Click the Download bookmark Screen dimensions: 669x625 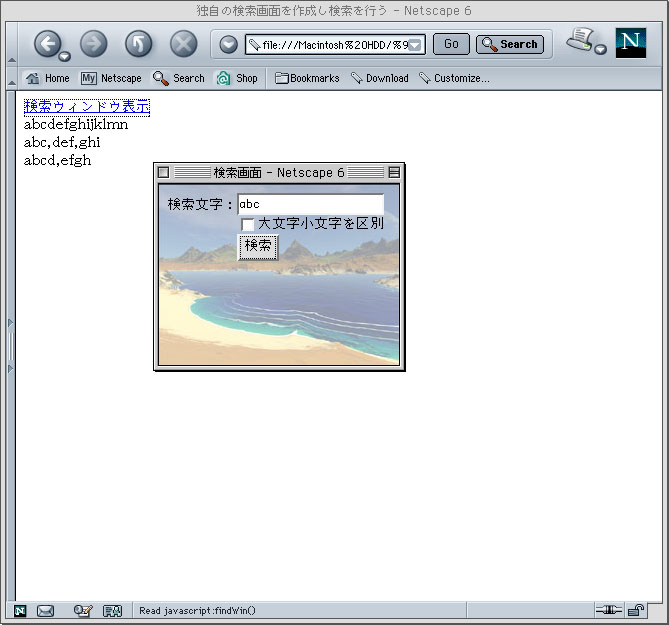(x=379, y=78)
